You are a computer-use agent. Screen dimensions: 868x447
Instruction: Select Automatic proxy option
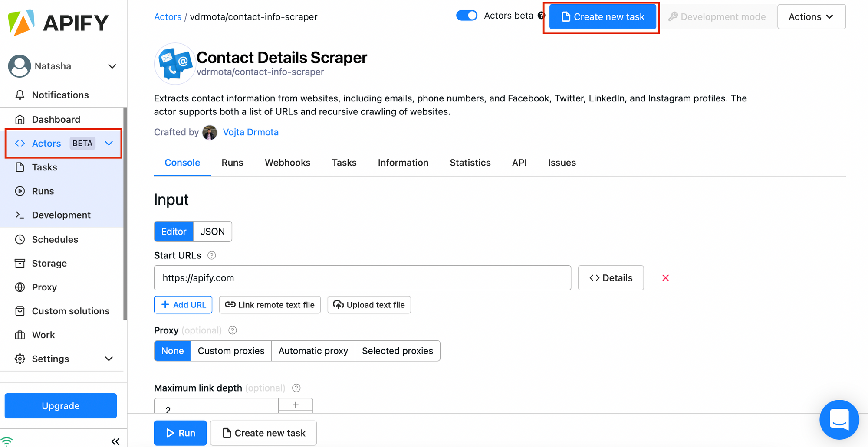point(313,351)
